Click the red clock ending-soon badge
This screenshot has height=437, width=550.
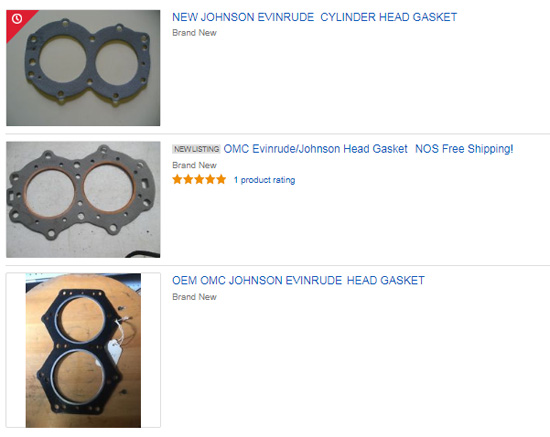pos(17,19)
